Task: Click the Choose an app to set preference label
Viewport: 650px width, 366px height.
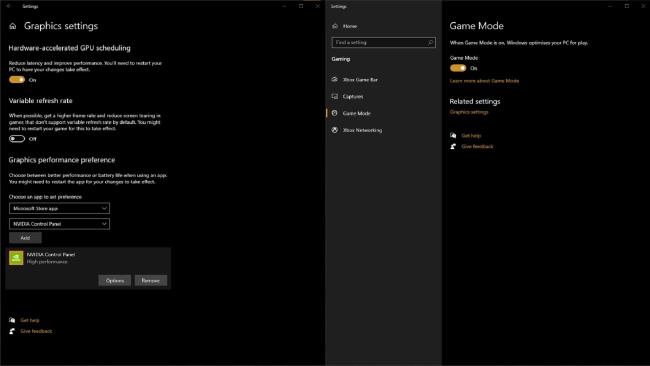Action: (x=45, y=197)
